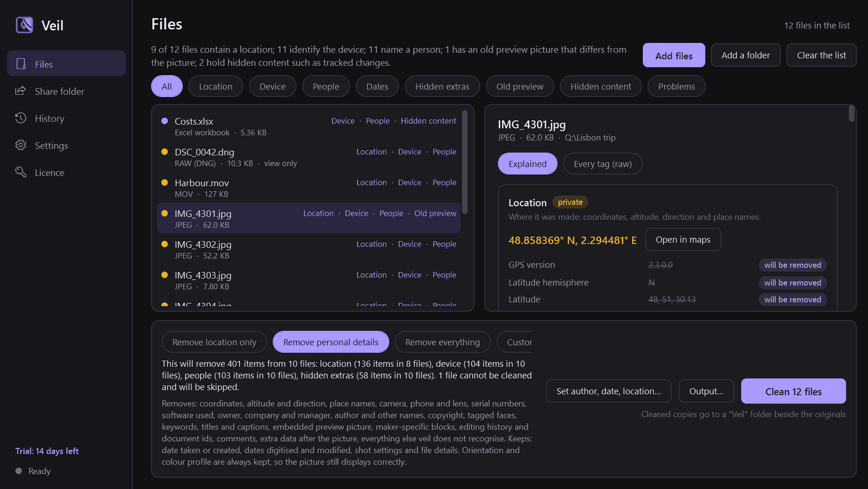Screen dimensions: 868x489
Task: Show files with Problems
Action: pyautogui.click(x=676, y=86)
